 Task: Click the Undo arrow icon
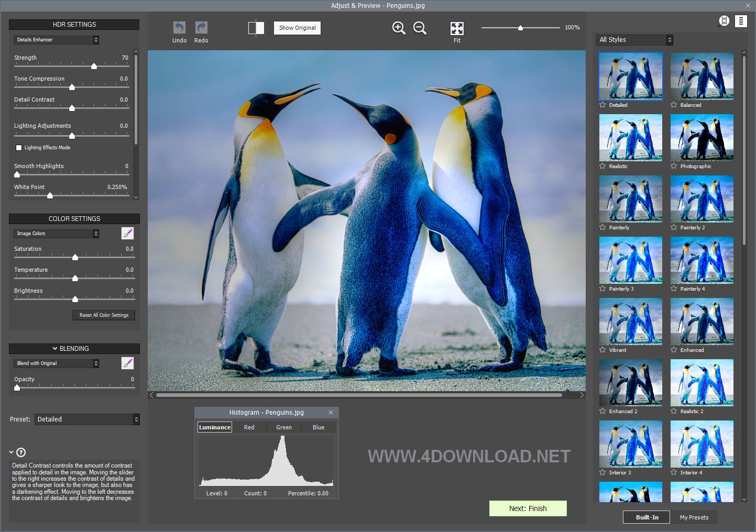(179, 28)
